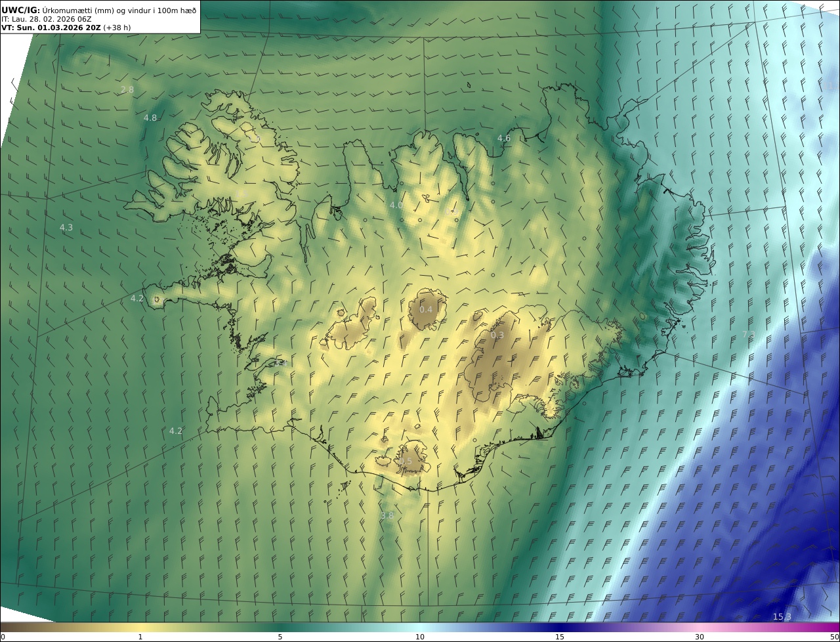This screenshot has width=840, height=642.
Task: Click the '15.3' value label on the map
Action: tap(782, 616)
